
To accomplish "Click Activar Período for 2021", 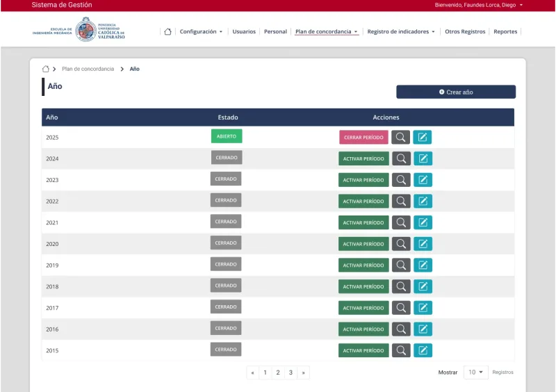I will (363, 222).
